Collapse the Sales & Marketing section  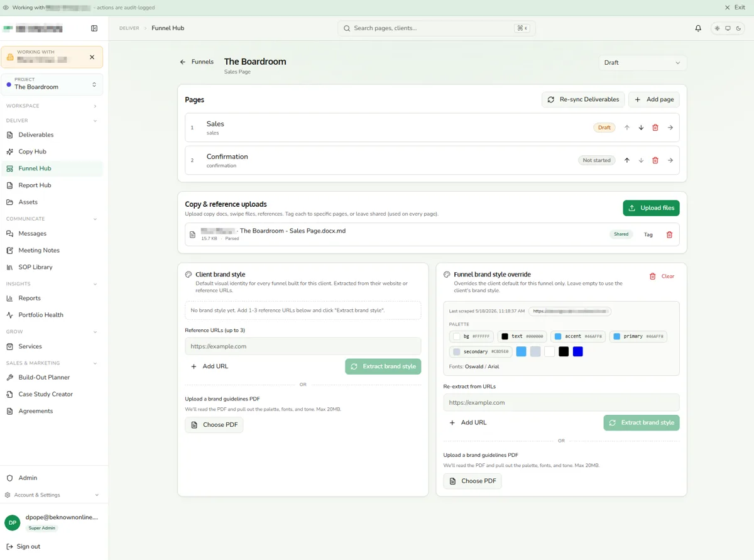pyautogui.click(x=52, y=363)
